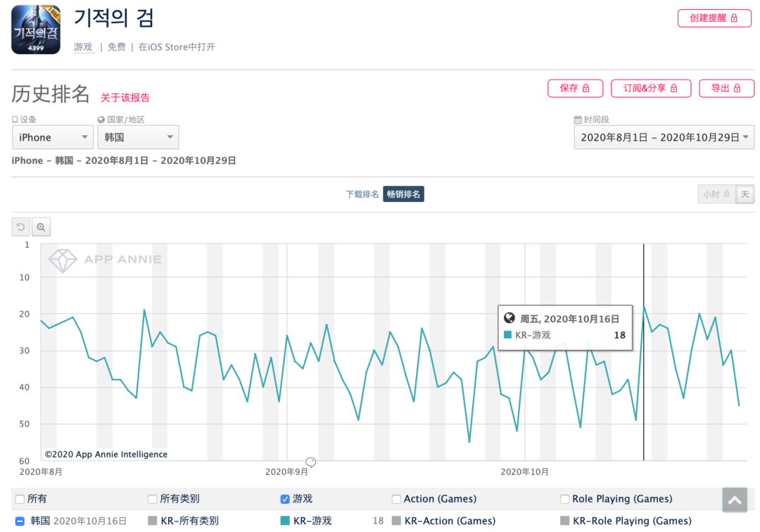
Task: Click the lock icon on 导出
Action: click(x=737, y=88)
